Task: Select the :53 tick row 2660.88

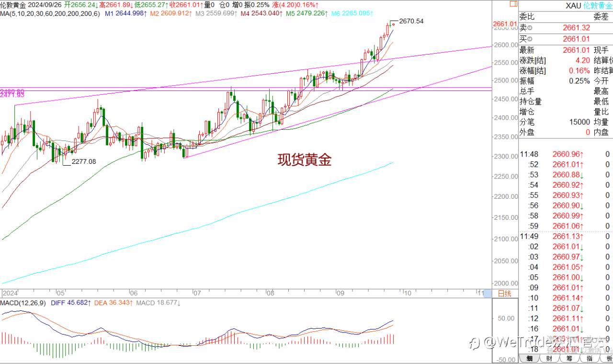Action: pyautogui.click(x=566, y=175)
